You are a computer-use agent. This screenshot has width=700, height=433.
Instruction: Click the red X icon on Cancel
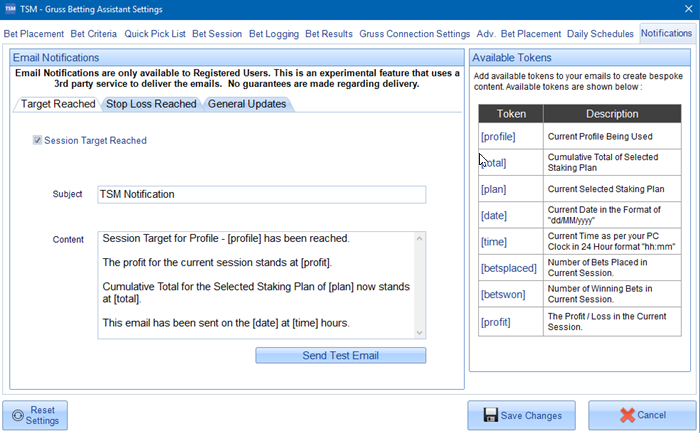pyautogui.click(x=628, y=415)
